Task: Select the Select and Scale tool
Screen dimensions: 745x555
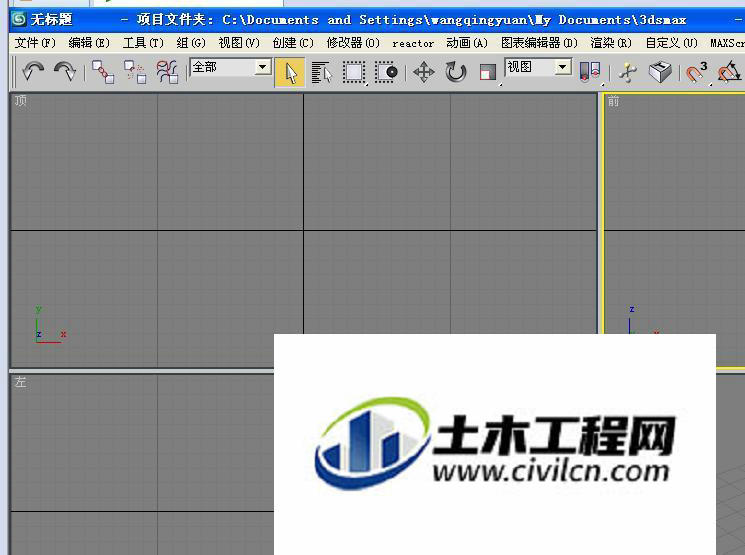Action: (x=487, y=72)
